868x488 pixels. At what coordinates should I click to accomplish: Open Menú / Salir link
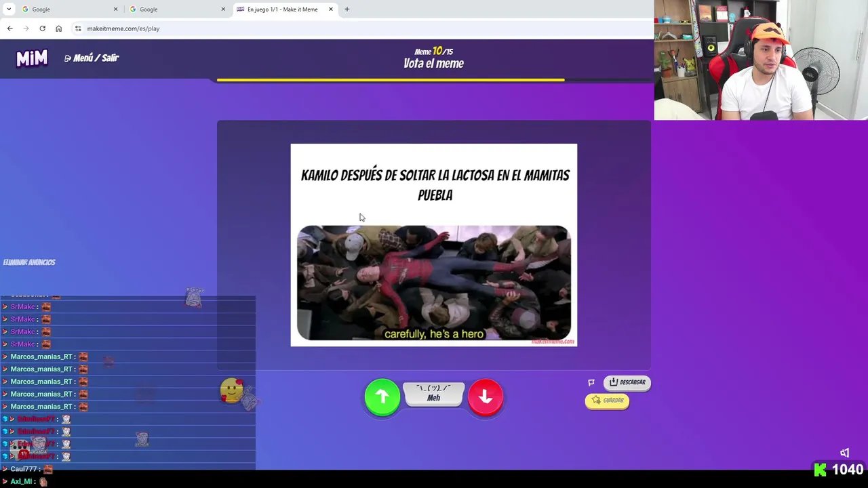pos(92,58)
